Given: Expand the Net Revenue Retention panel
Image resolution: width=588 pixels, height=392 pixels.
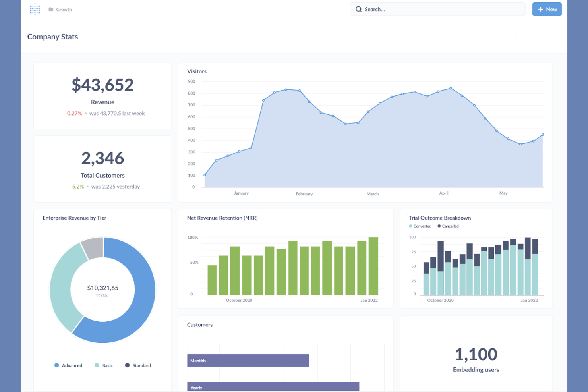Looking at the screenshot, I should [x=222, y=218].
